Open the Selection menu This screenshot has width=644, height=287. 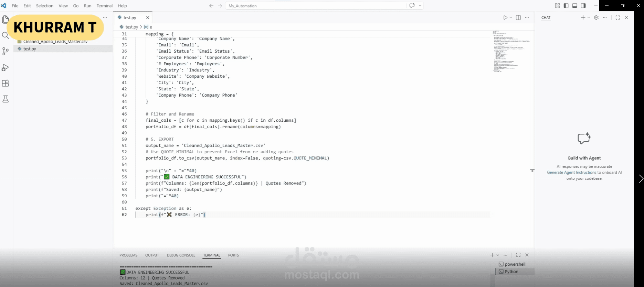(x=45, y=6)
